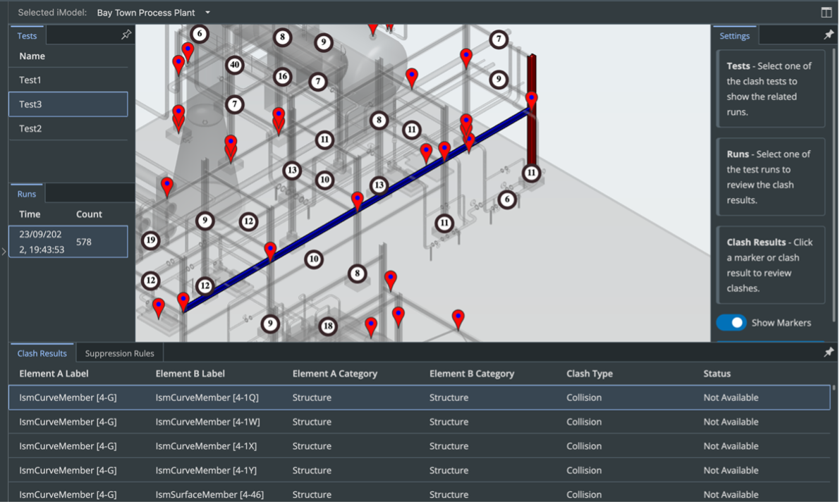
Task: Pin the Tests panel open
Action: click(x=126, y=35)
